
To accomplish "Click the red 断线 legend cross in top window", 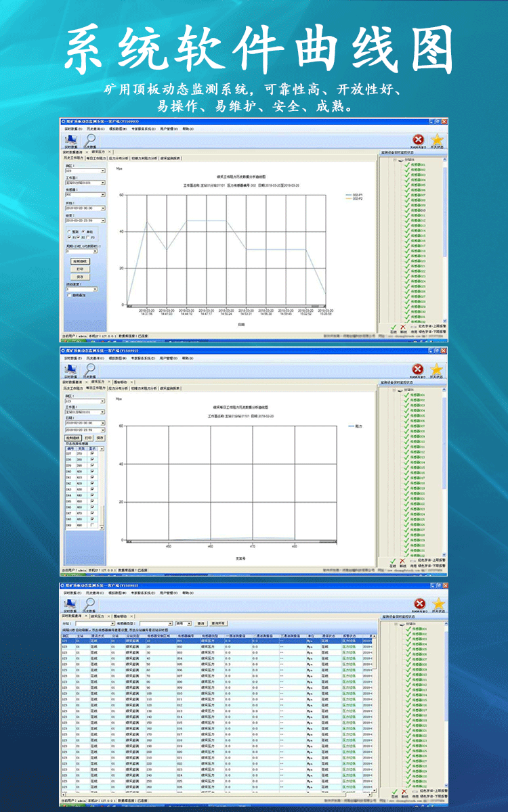I will click(x=403, y=327).
